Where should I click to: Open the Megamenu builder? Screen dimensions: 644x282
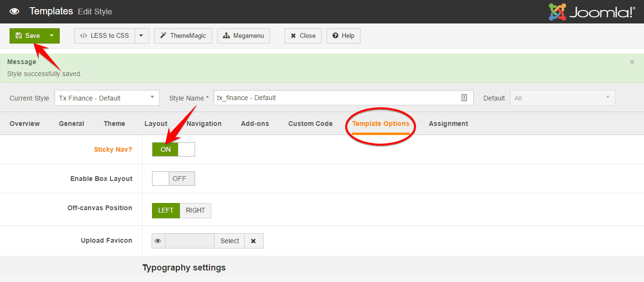click(243, 35)
